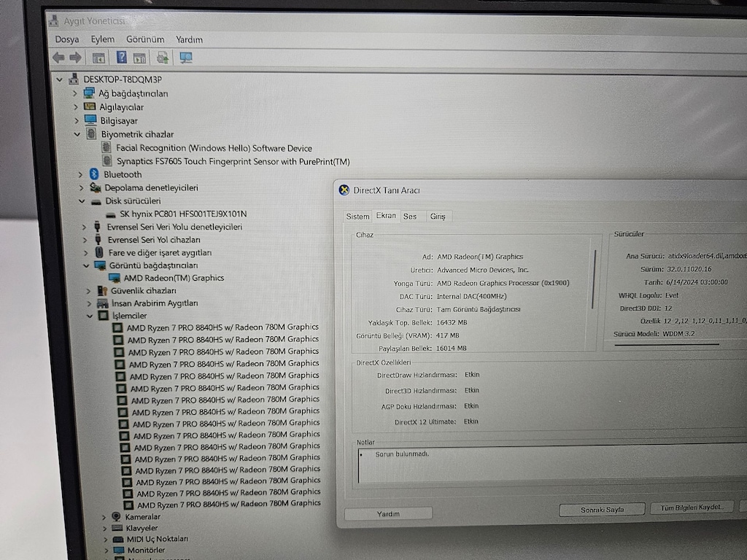Click the Depolama denetleyicileri icon
Image resolution: width=747 pixels, height=560 pixels.
(x=95, y=187)
